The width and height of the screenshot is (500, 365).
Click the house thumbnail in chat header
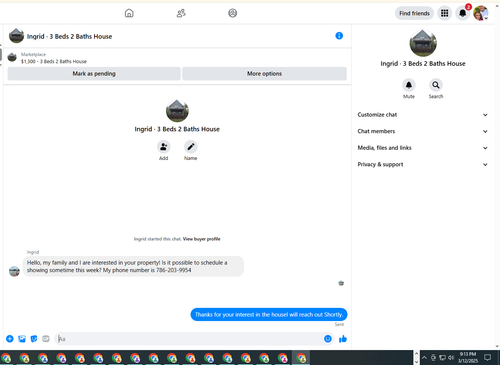(x=16, y=36)
